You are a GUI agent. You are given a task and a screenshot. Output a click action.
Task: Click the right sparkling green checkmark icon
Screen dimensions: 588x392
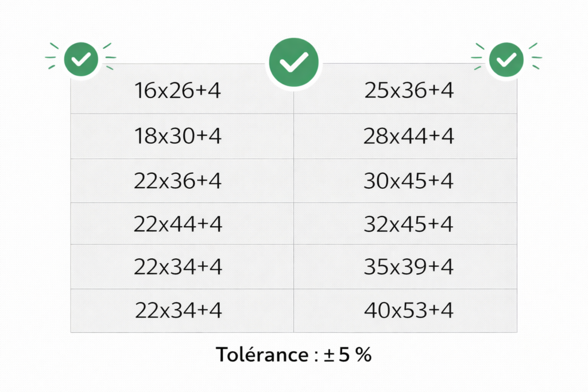[506, 59]
